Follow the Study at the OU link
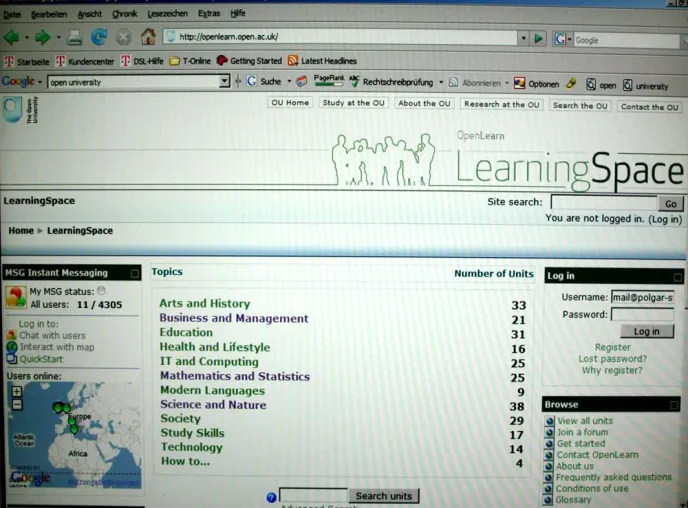688x508 pixels. (353, 103)
